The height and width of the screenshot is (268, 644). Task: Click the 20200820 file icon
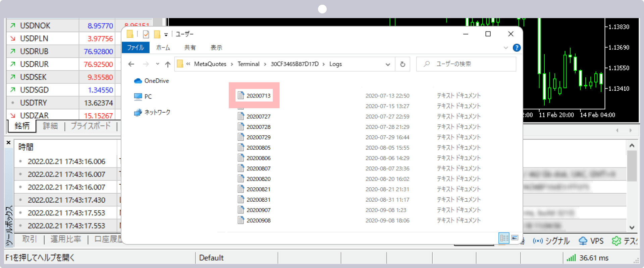240,179
